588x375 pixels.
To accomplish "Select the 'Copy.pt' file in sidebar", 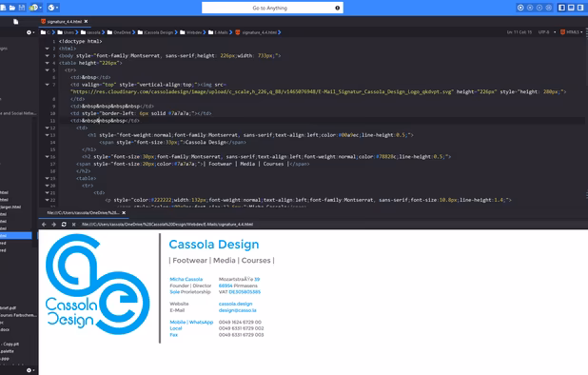I will pos(10,344).
